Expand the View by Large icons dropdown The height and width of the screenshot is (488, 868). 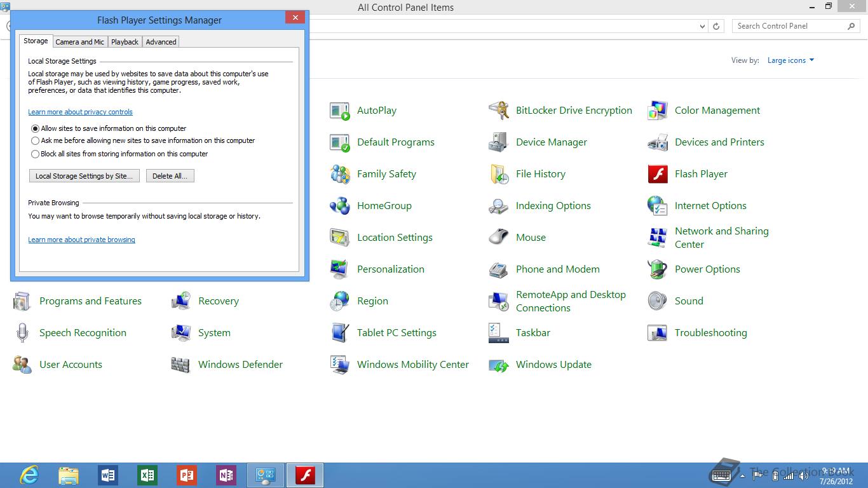[790, 60]
